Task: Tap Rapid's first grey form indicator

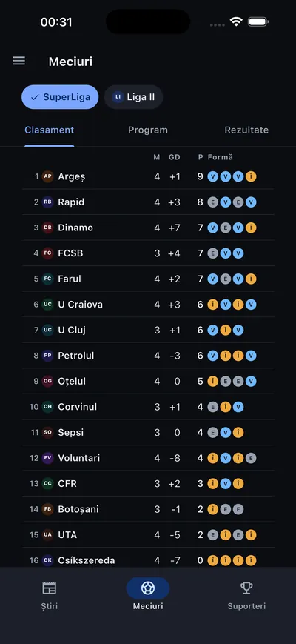Action: point(213,202)
